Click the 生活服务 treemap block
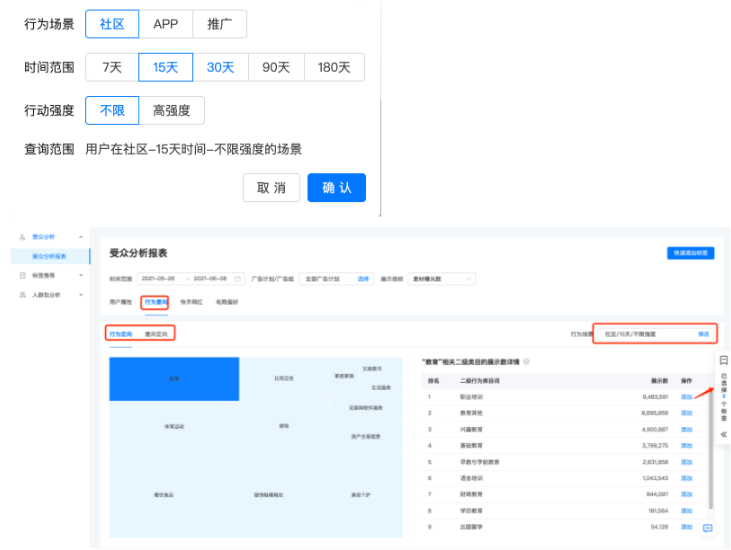The width and height of the screenshot is (731, 550). pos(381,388)
